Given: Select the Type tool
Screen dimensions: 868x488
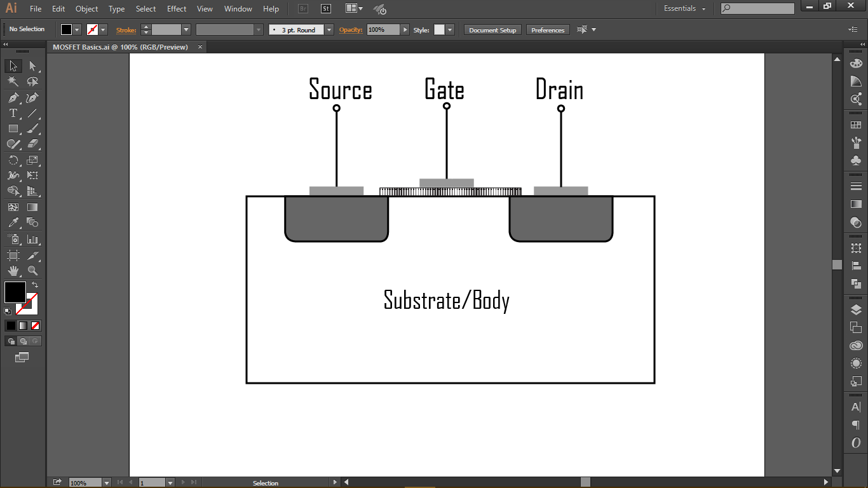Looking at the screenshot, I should tap(13, 113).
